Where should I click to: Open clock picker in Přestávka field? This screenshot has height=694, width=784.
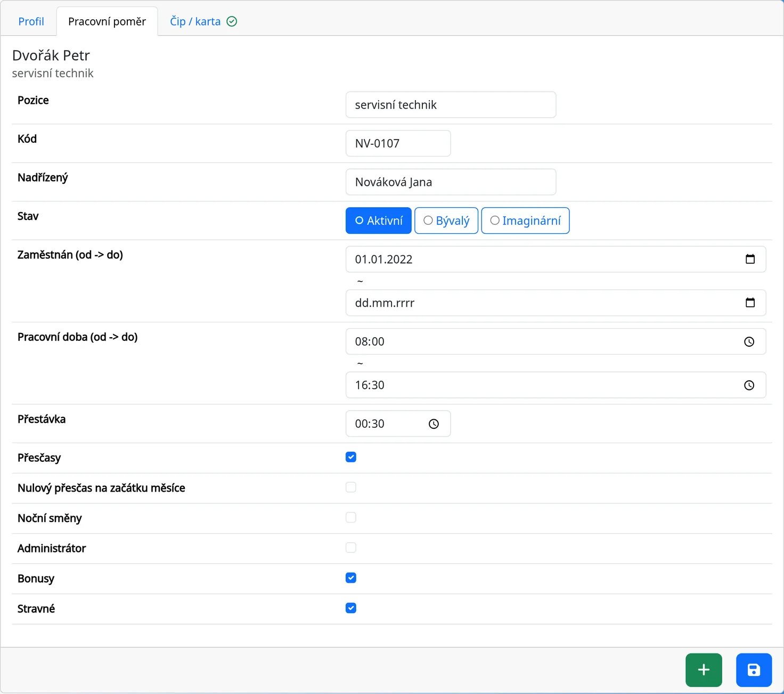point(434,424)
